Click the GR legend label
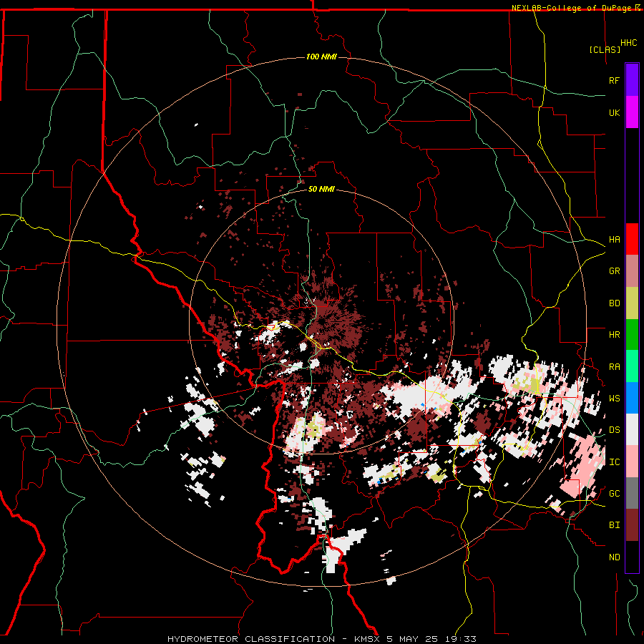Viewport: 644px width, 644px height. pos(614,271)
